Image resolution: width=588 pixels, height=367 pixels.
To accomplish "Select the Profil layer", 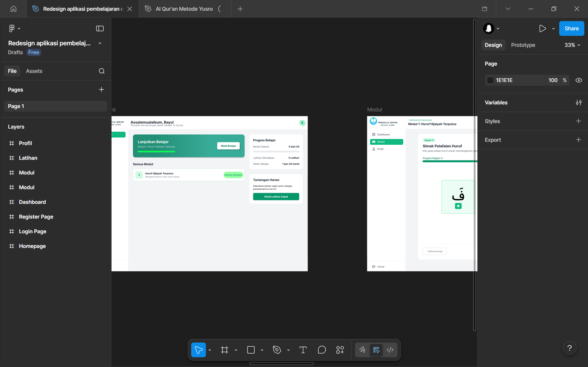I will pyautogui.click(x=25, y=143).
